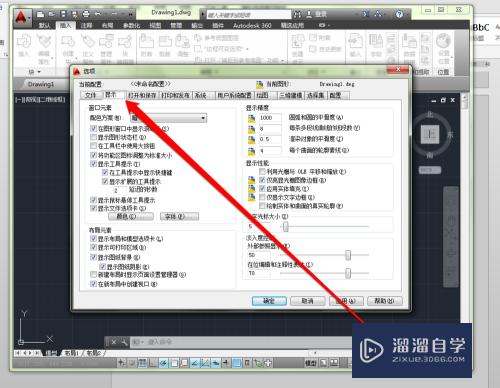500x388 pixels.
Task: Expand the Quick Access toolbar customize arrow
Action: pyautogui.click(x=130, y=14)
